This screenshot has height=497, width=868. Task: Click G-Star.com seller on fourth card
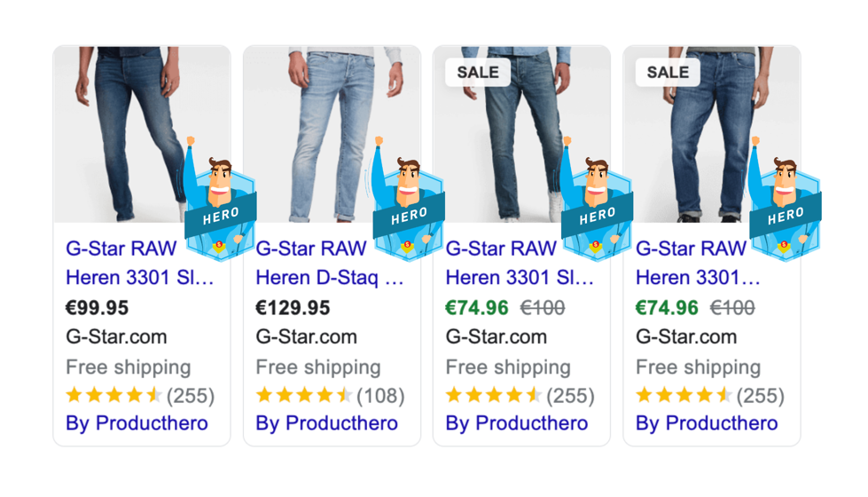pyautogui.click(x=686, y=336)
